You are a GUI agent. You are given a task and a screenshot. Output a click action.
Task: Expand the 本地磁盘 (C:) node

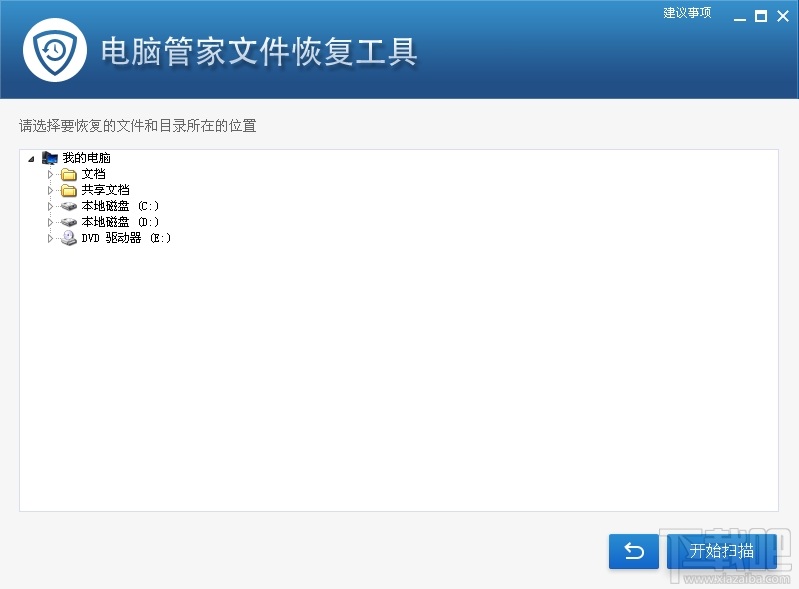[50, 206]
